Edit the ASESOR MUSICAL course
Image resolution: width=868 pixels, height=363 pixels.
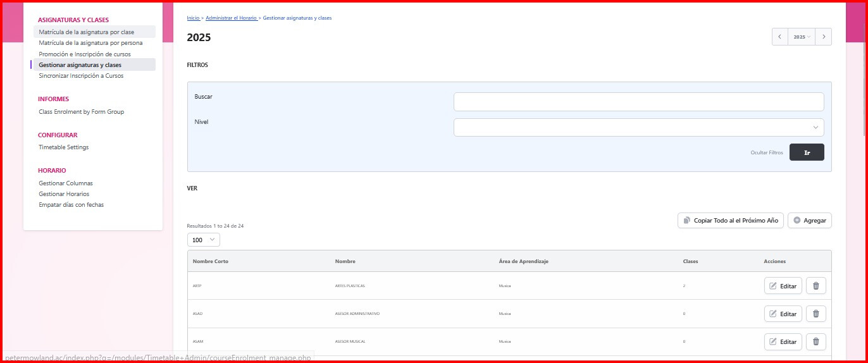[x=783, y=341]
